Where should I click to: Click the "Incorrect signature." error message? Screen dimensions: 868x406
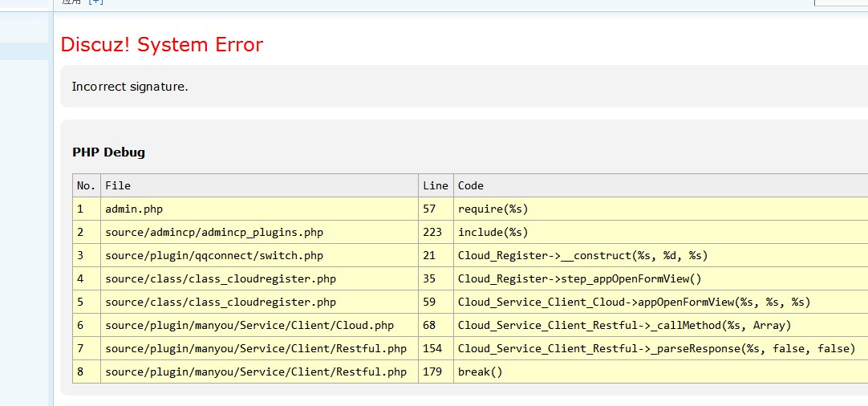click(130, 87)
